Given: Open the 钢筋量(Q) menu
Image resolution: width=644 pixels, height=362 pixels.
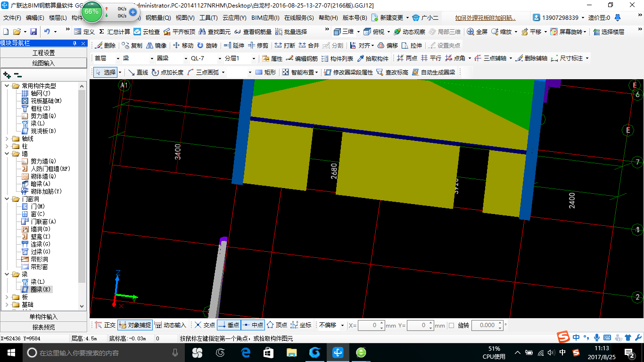Looking at the screenshot, I should click(x=158, y=18).
